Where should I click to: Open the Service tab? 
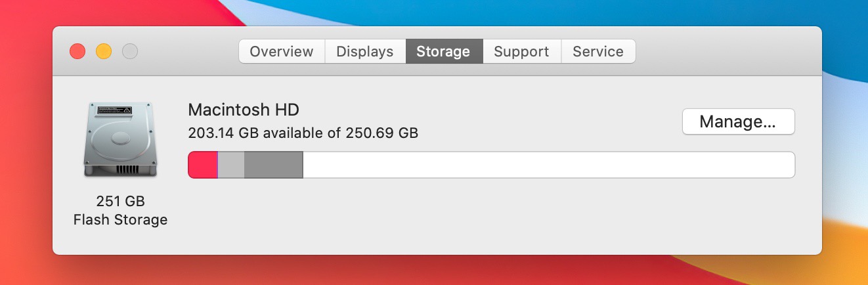(598, 51)
